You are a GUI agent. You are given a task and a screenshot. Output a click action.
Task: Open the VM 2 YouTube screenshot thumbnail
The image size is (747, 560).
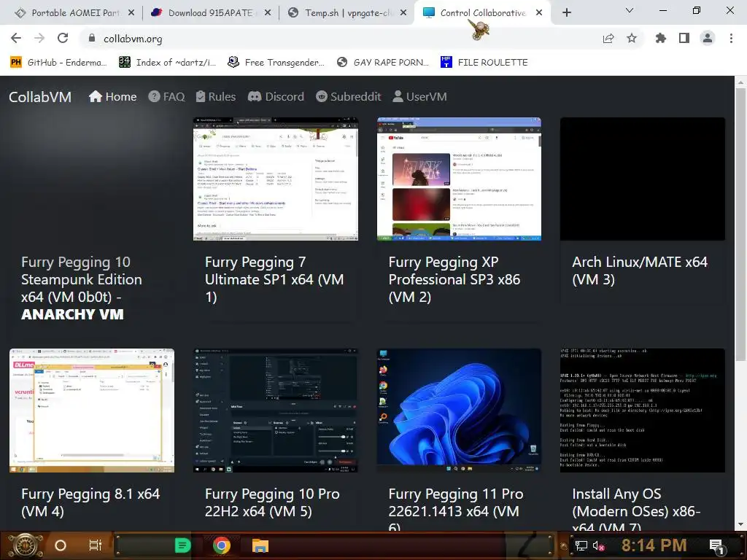(x=459, y=179)
